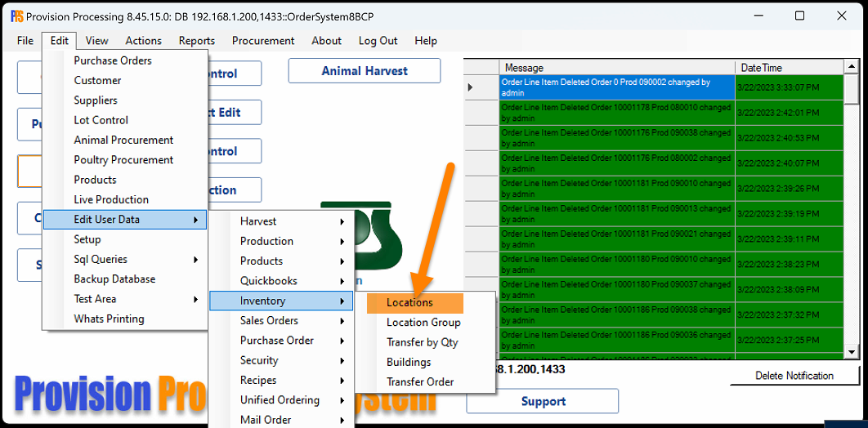Expand the Production submenu
The width and height of the screenshot is (868, 428).
pyautogui.click(x=281, y=241)
